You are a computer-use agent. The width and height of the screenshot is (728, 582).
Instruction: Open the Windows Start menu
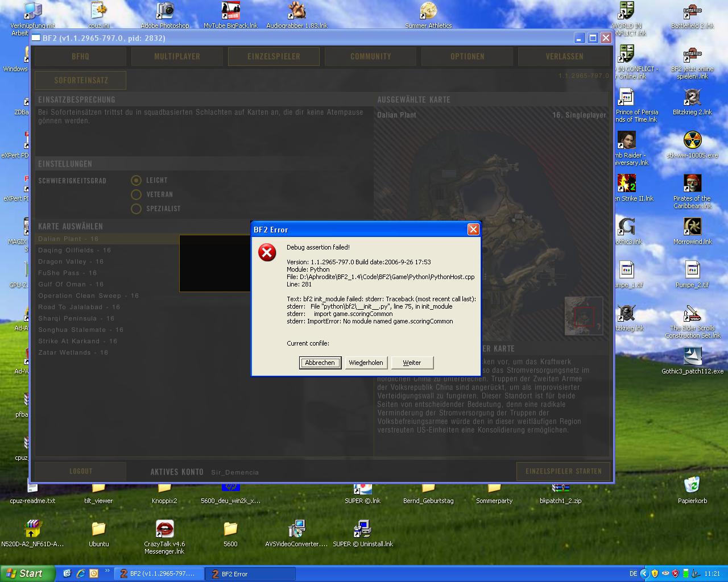pyautogui.click(x=28, y=573)
